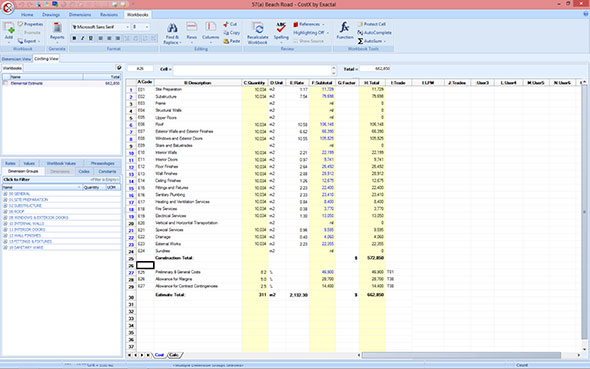Click the Cell formula input field
This screenshot has width=590, height=369.
tap(253, 70)
